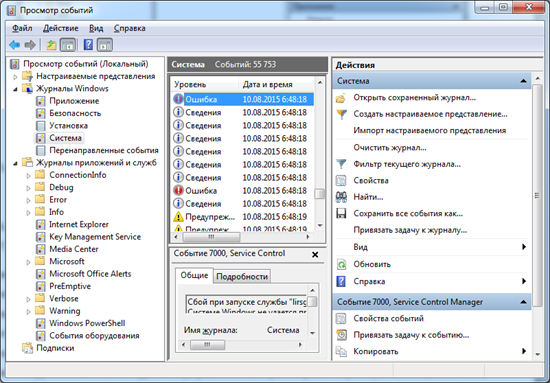
Task: Select the Приложение log
Action: pos(74,101)
